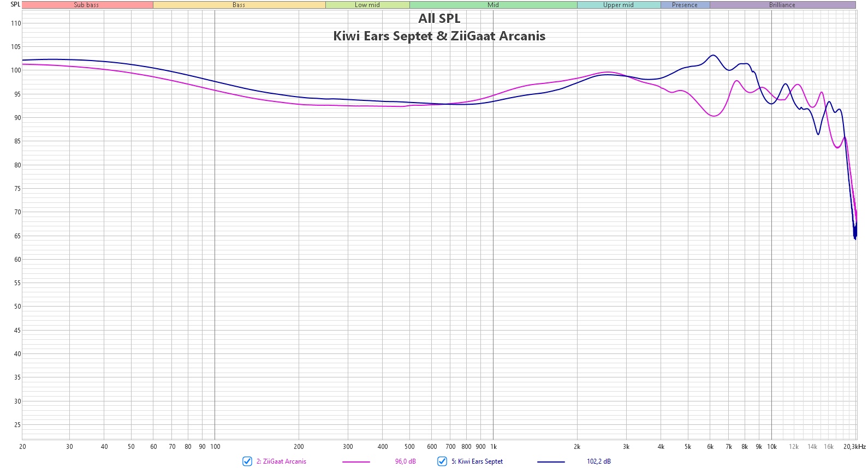
Task: Click the 200 tick on the frequency axis
Action: click(x=299, y=447)
